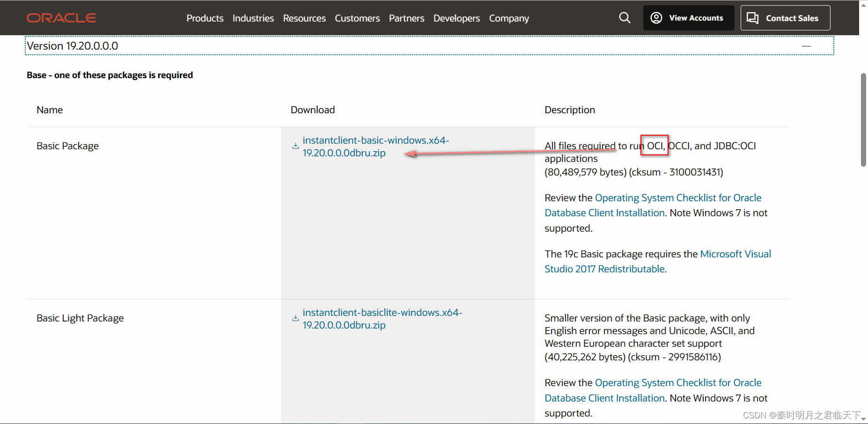Click '(80,489,579 bytes) (cksum - 3100031431)' text

point(634,172)
